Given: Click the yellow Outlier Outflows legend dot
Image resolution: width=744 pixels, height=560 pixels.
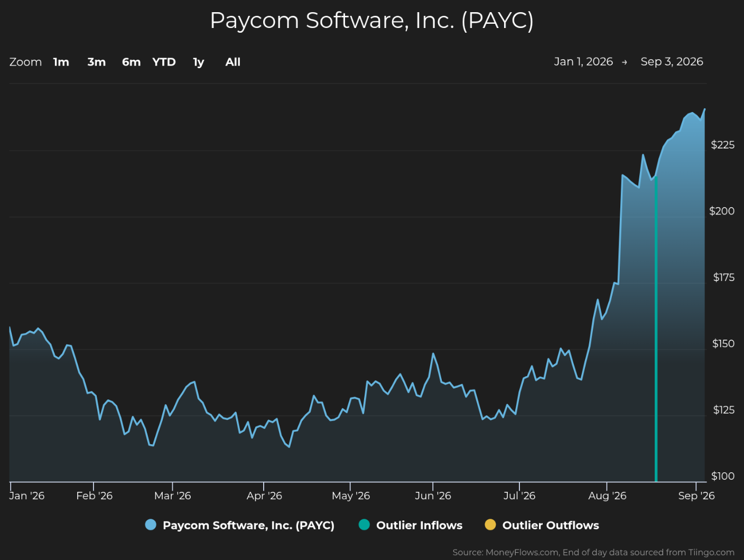Looking at the screenshot, I should [x=490, y=525].
